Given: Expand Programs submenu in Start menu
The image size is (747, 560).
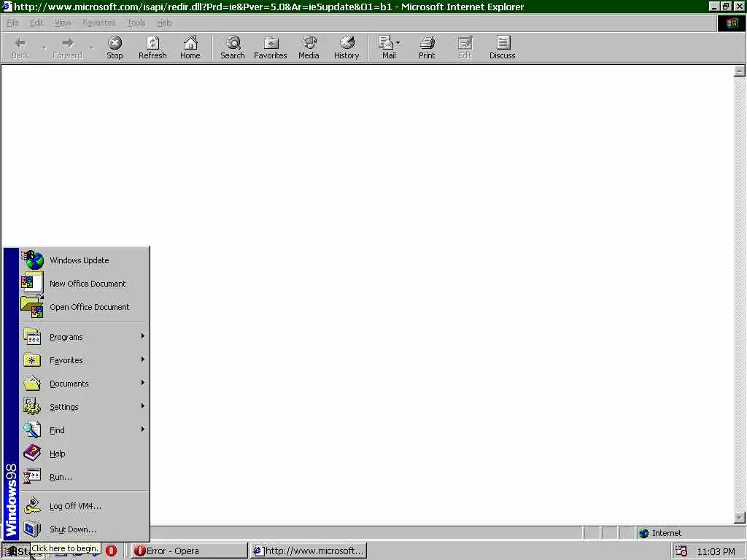Looking at the screenshot, I should click(84, 337).
